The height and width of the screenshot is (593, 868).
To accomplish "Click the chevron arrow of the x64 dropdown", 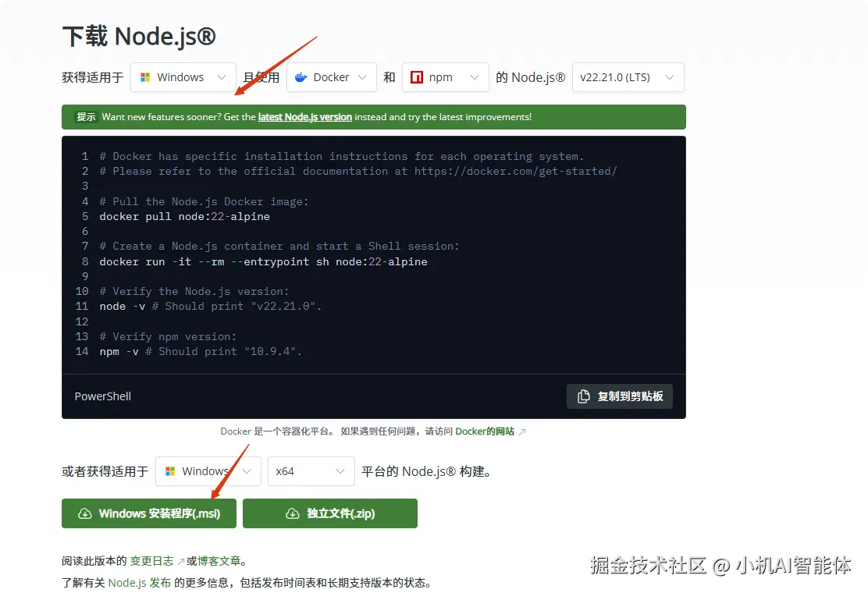I will [x=340, y=471].
